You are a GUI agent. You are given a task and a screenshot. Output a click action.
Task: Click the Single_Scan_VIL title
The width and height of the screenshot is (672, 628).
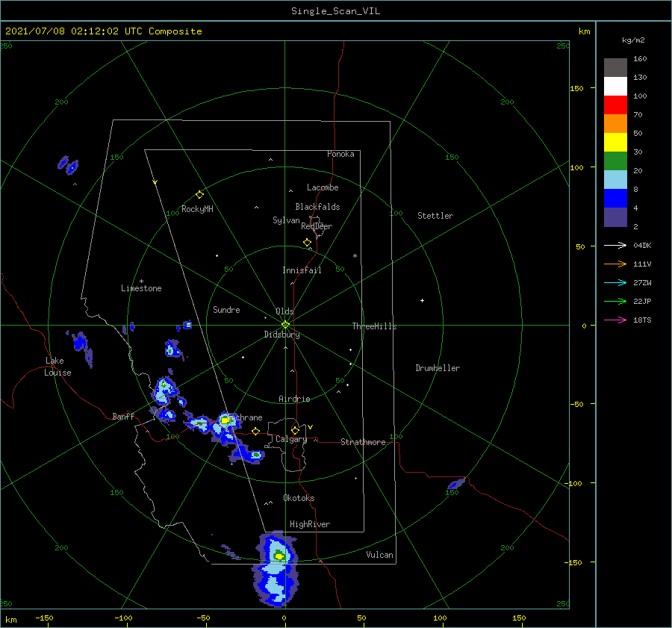[x=335, y=11]
